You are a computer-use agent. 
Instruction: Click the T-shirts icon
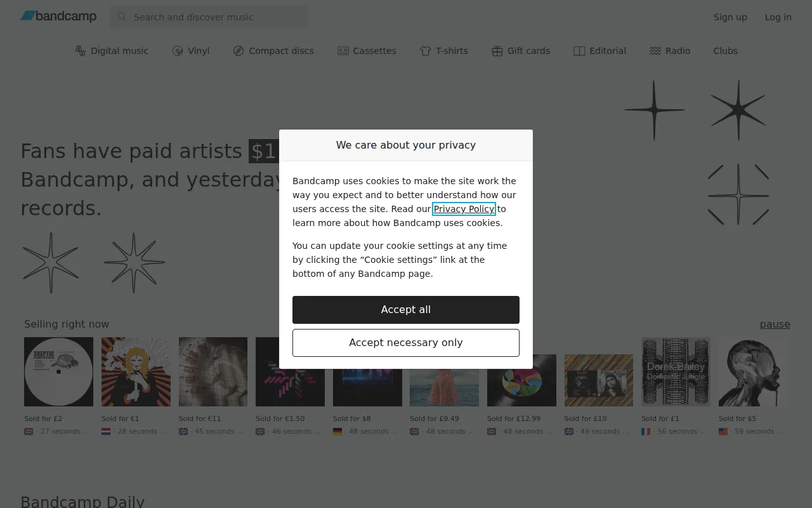tap(426, 51)
